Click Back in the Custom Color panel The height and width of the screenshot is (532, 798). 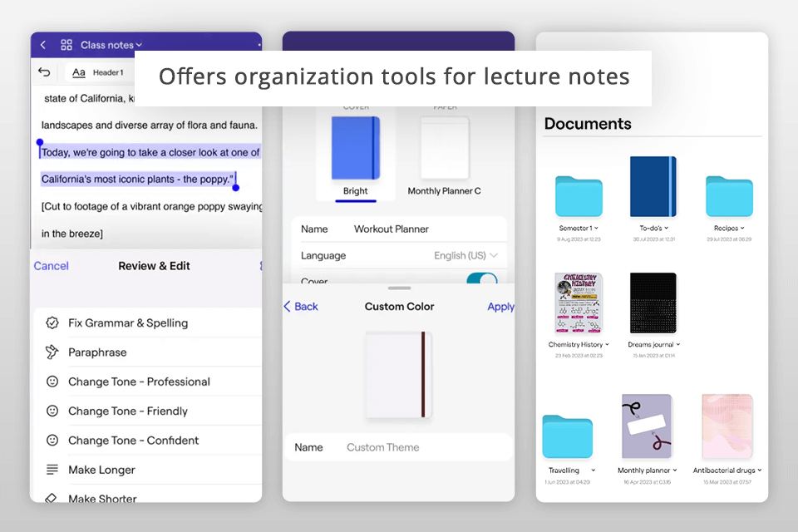[x=301, y=307]
